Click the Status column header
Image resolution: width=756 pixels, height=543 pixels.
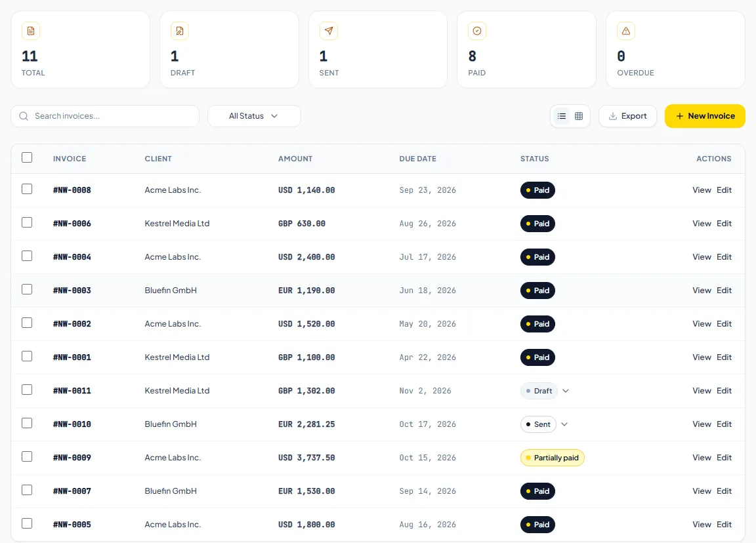pos(534,159)
